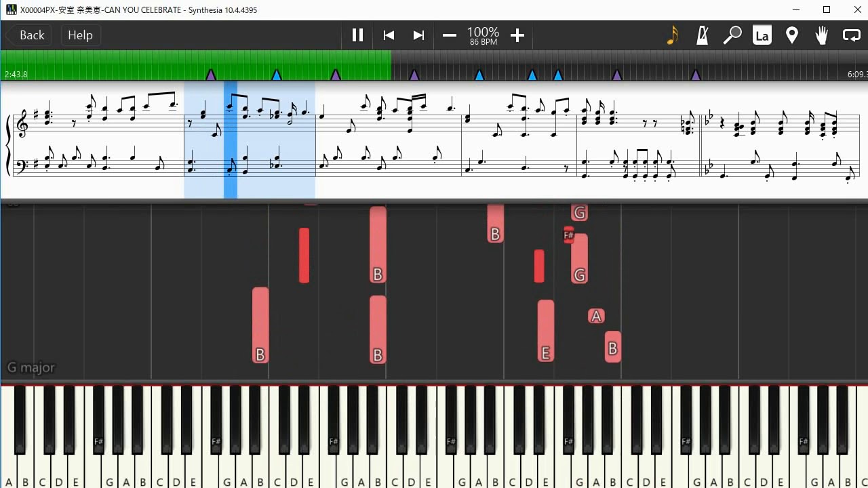The image size is (868, 488).
Task: Click the G major key label
Action: 31,367
